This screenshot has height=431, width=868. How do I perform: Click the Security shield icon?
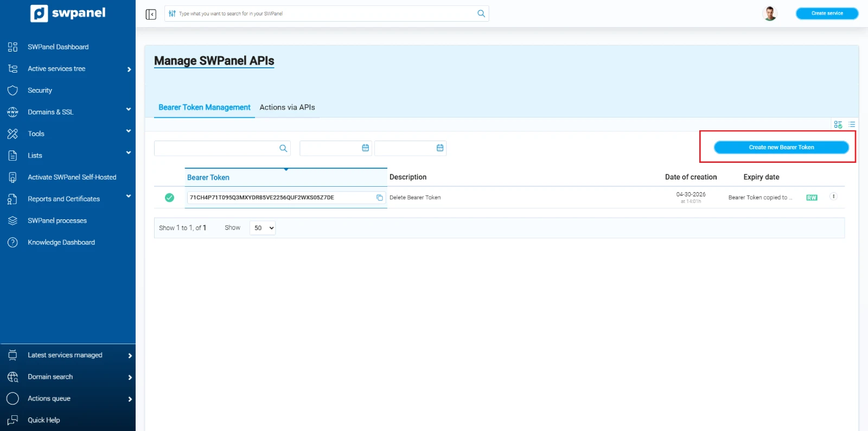[x=12, y=91]
